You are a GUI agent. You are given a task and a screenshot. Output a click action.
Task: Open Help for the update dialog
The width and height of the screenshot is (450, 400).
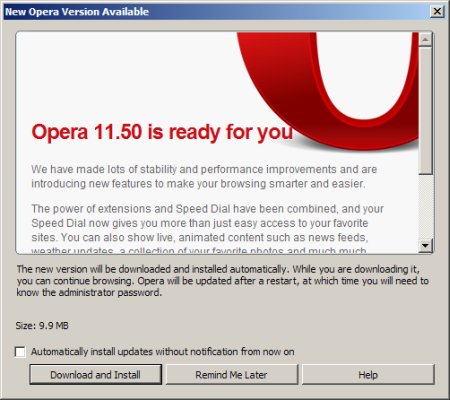tap(368, 374)
